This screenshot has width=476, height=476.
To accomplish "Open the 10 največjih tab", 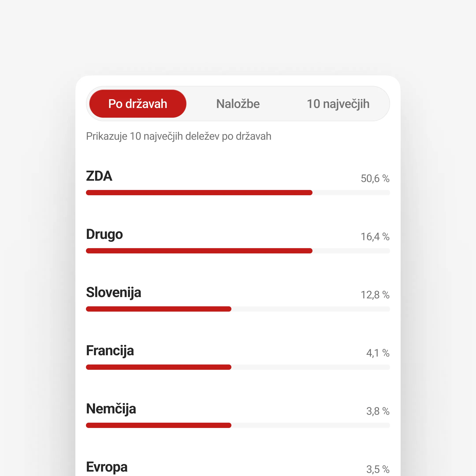I will tap(338, 104).
